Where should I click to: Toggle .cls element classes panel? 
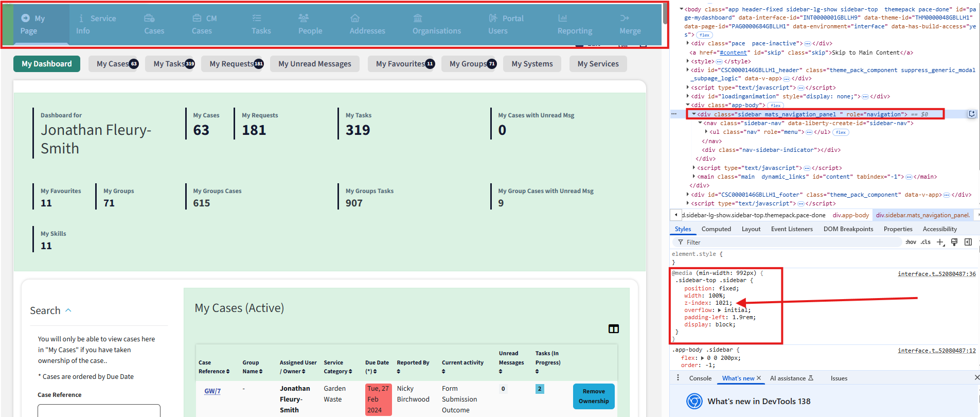pyautogui.click(x=926, y=242)
